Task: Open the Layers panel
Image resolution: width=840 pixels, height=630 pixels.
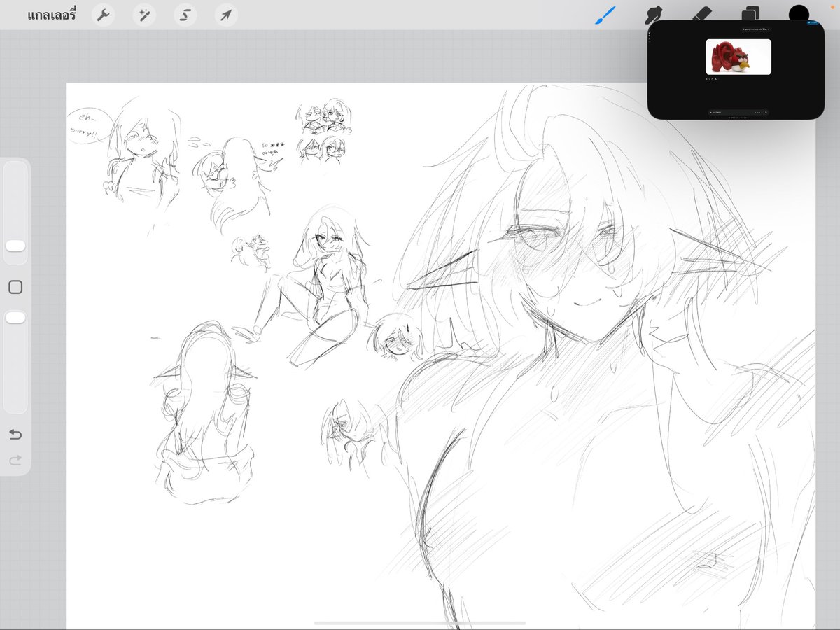Action: (x=750, y=14)
